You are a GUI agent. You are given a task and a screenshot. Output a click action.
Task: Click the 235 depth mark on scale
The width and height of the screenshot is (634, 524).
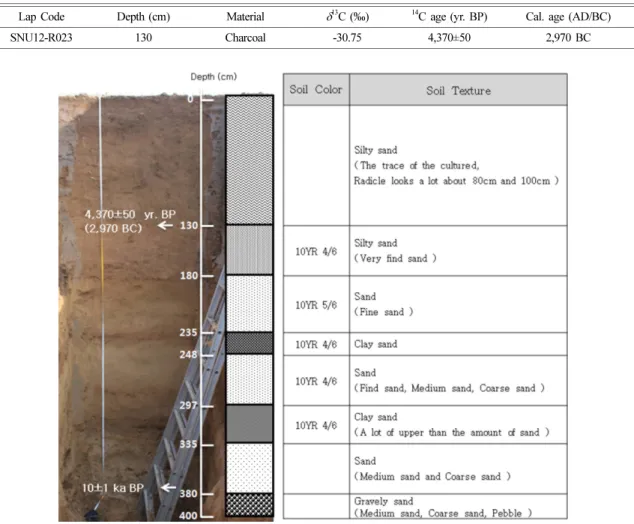tap(188, 333)
